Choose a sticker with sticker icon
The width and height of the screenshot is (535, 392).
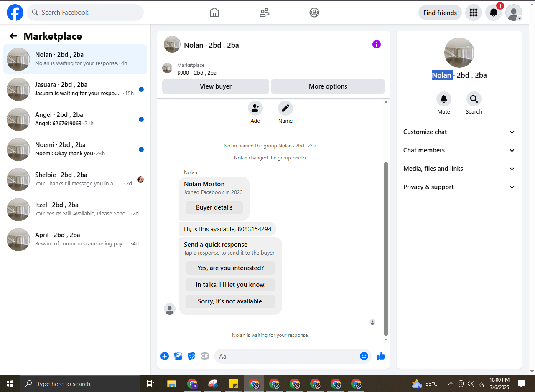(191, 356)
